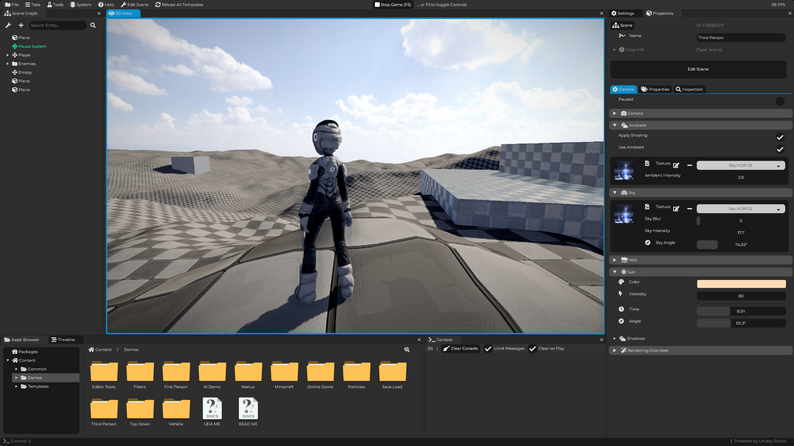Open the Tools menu

(x=57, y=4)
